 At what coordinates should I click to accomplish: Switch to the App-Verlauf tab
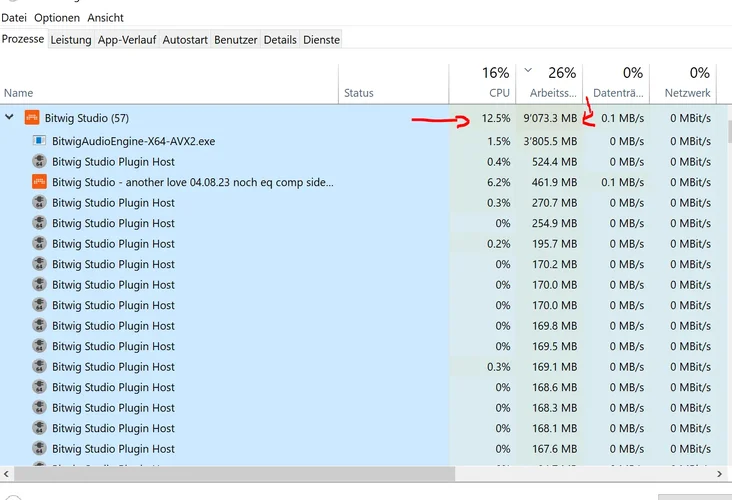pyautogui.click(x=127, y=40)
